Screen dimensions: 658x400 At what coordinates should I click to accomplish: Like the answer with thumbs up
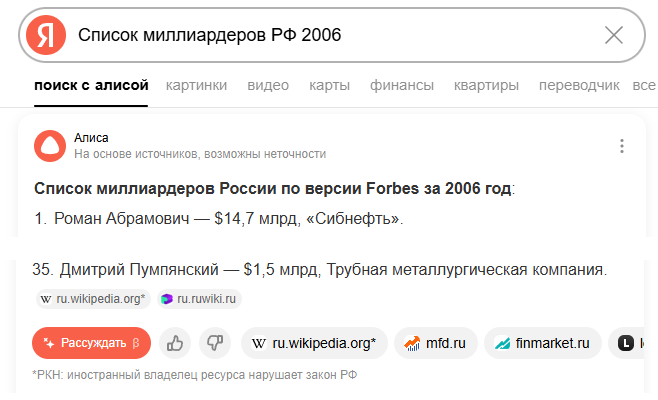tap(175, 343)
